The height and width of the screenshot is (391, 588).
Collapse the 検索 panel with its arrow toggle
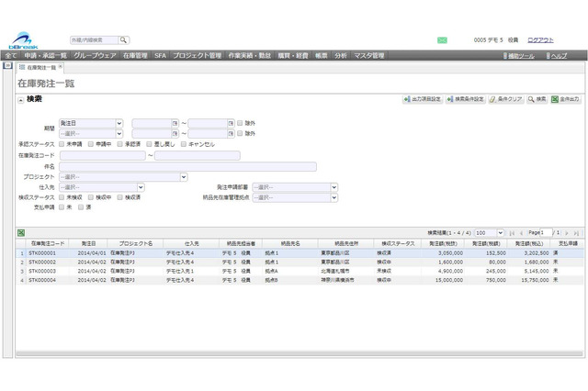pyautogui.click(x=21, y=98)
